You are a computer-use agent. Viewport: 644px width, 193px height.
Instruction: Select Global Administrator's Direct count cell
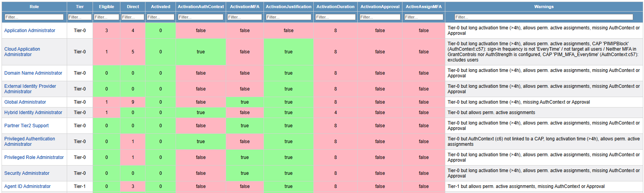133,102
